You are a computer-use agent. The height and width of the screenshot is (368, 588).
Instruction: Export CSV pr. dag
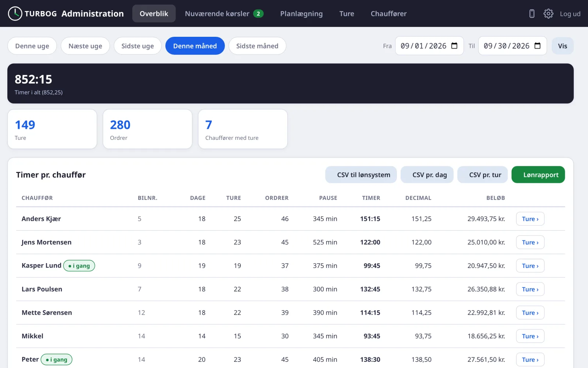coord(427,175)
